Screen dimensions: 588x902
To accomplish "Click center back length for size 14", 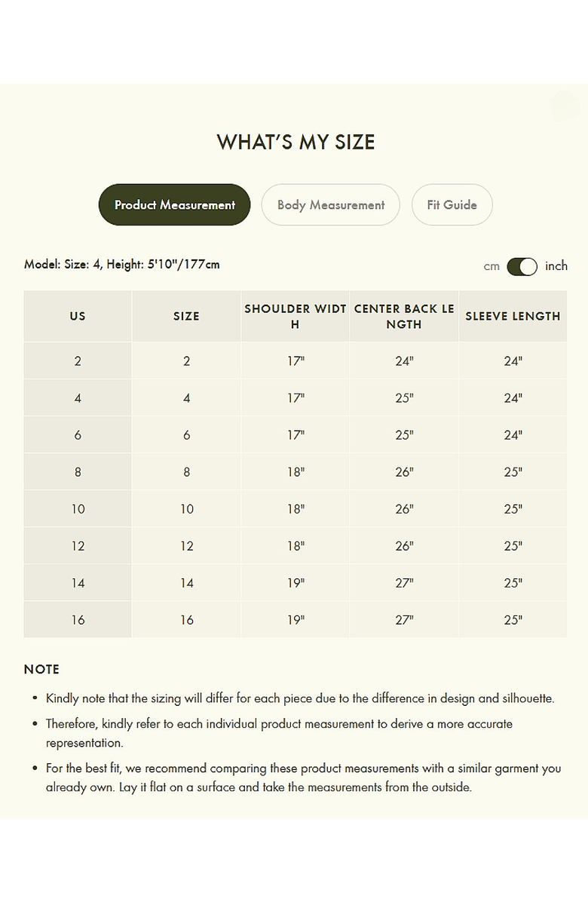I will (404, 583).
